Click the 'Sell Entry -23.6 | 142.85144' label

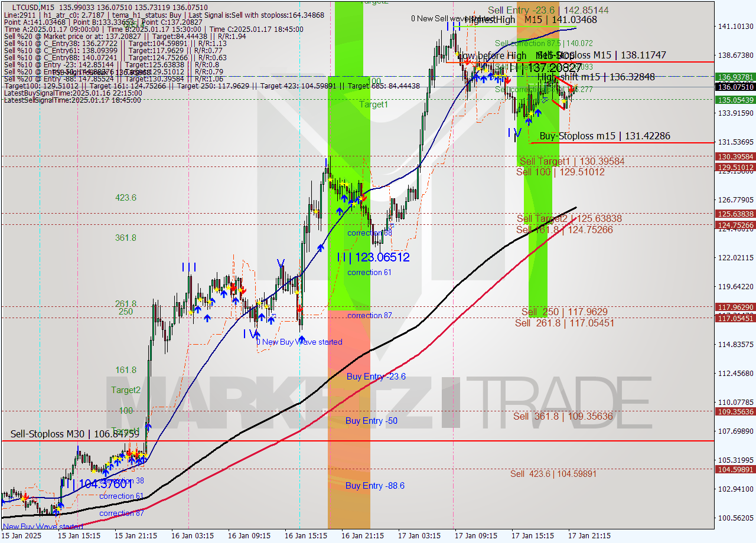tap(548, 10)
